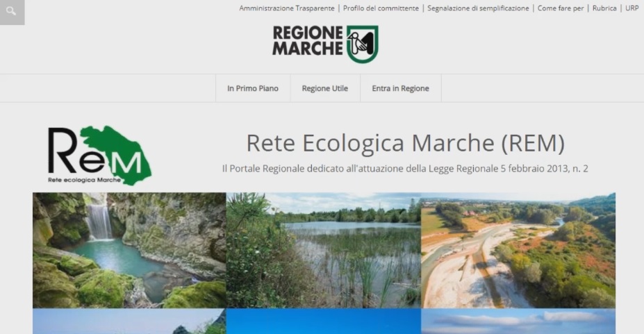Screen dimensions: 644x334
Task: Click the Rete Ecologica Marche (REM) heading
Action: click(406, 143)
